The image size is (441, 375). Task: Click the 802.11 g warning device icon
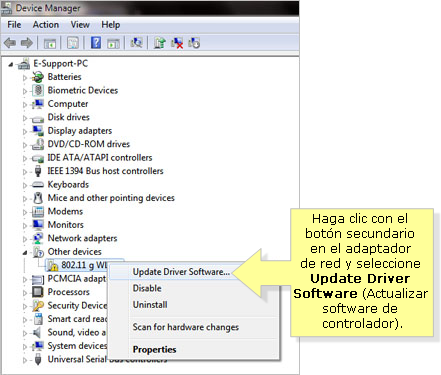(52, 265)
